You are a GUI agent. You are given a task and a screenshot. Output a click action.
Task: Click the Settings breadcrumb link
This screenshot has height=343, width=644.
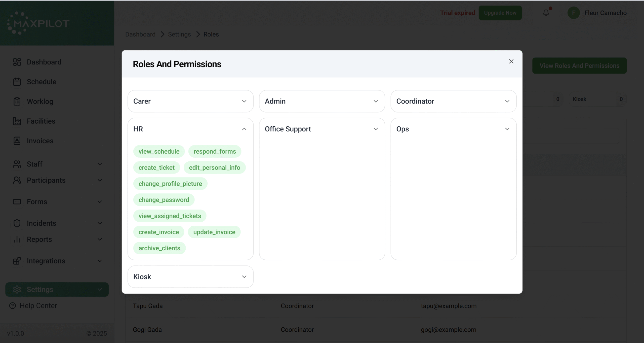click(179, 34)
